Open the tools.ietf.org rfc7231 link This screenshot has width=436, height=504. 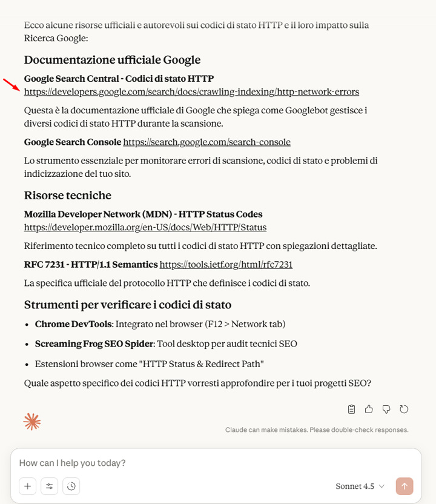226,265
